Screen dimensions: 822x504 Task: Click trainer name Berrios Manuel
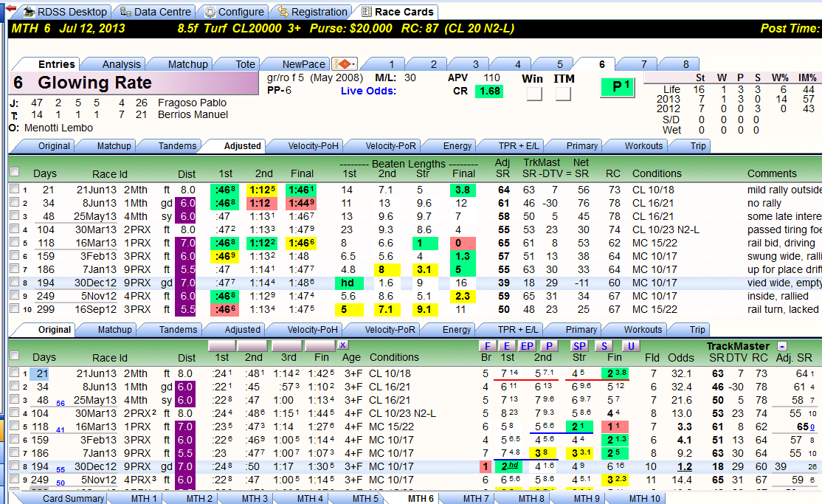tap(193, 114)
